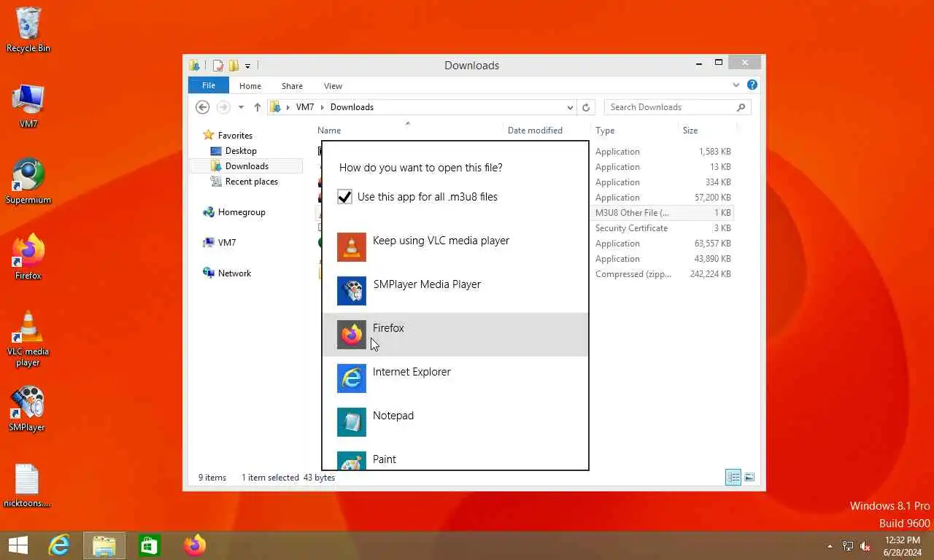Uncheck Use this app for all .m3u8 files
This screenshot has width=934, height=560.
(x=344, y=197)
